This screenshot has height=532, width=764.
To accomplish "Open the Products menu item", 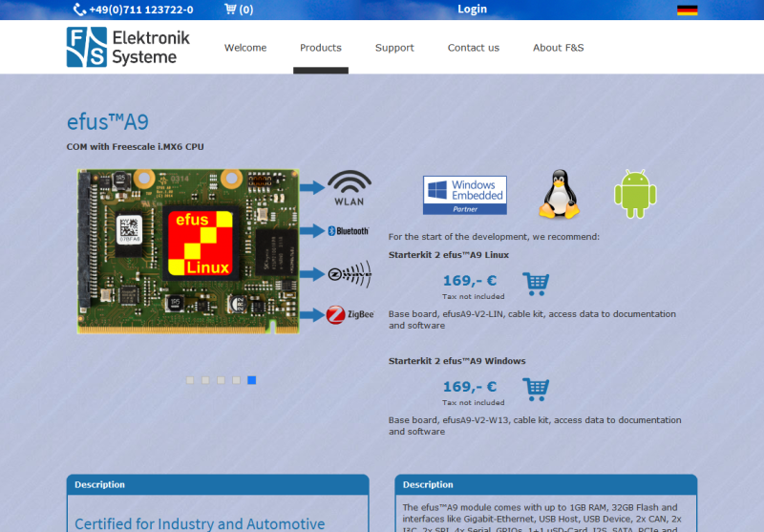I will [321, 48].
